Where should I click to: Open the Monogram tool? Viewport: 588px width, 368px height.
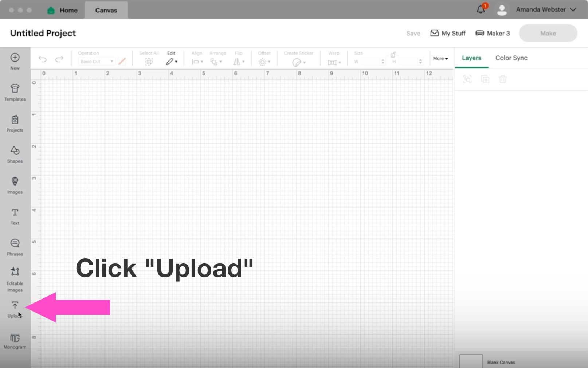coord(15,341)
